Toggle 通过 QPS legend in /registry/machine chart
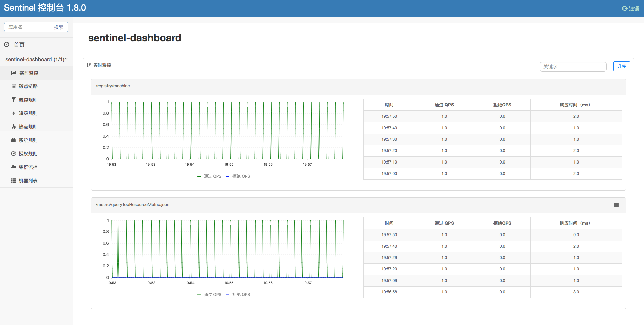This screenshot has height=325, width=644. click(209, 176)
